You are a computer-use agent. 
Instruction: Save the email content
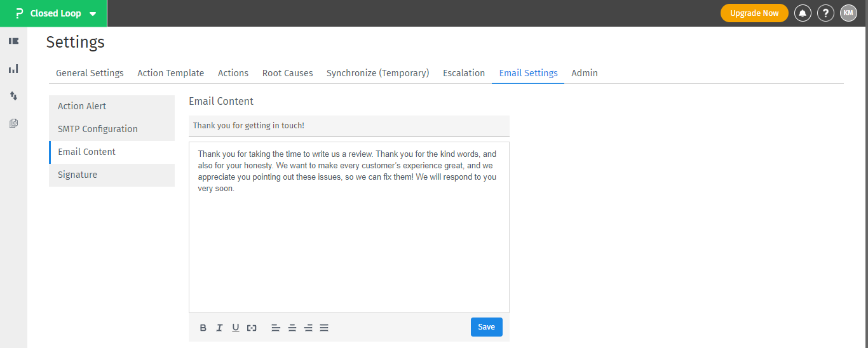[x=487, y=327]
